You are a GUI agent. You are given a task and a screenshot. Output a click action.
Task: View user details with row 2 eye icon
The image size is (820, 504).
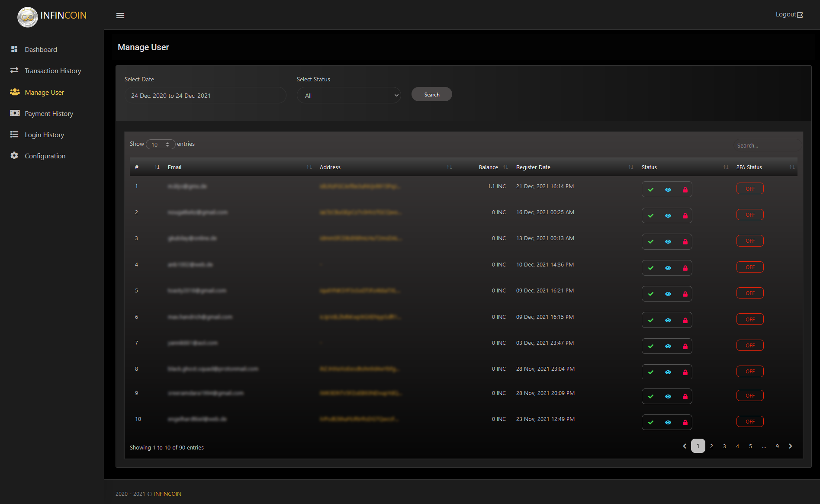(668, 215)
